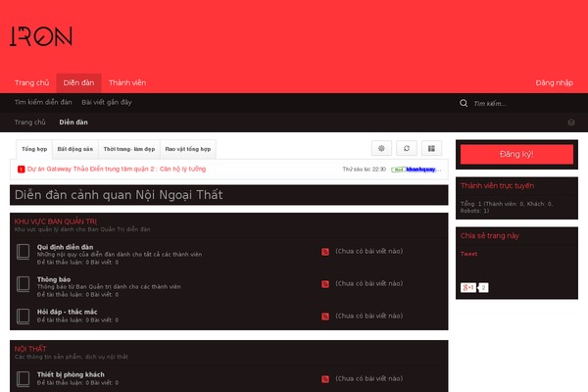Switch to the Tổng hợp tab

[34, 149]
